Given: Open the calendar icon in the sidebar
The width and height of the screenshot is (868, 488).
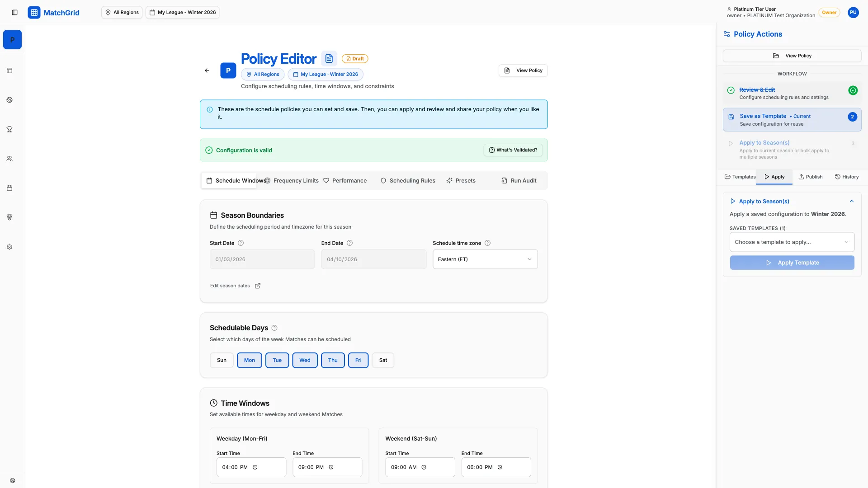Looking at the screenshot, I should click(x=9, y=188).
